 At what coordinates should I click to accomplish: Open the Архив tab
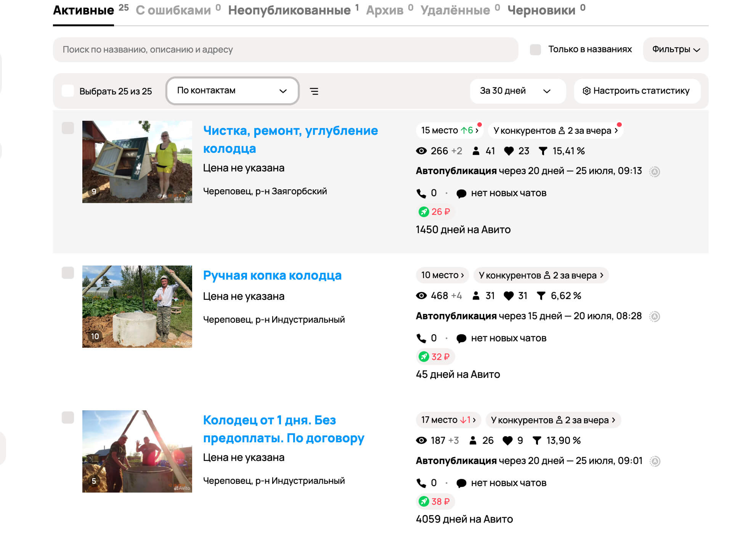[385, 10]
